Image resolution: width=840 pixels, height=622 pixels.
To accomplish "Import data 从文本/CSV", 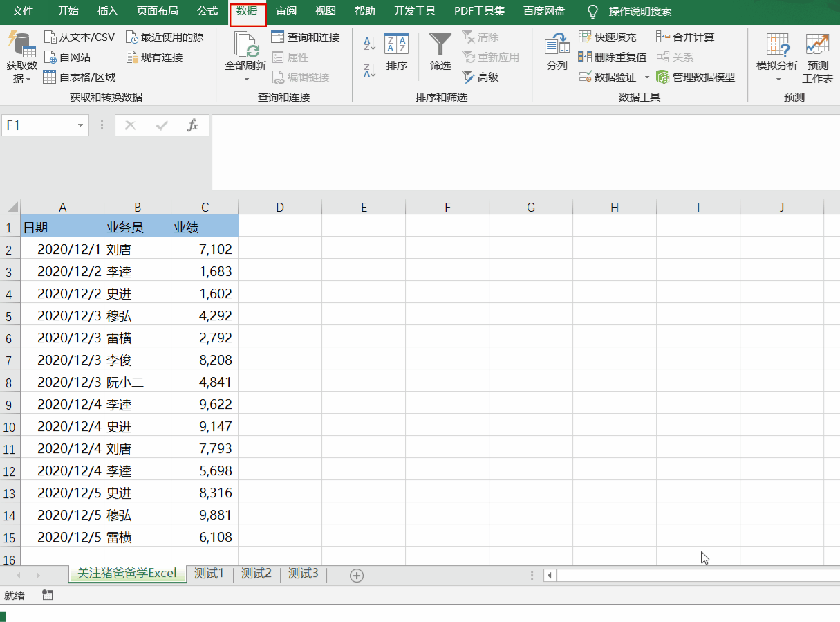I will 79,37.
